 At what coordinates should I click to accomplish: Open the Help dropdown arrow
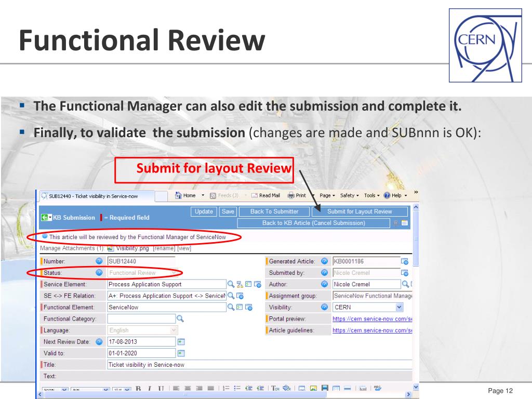pos(406,196)
